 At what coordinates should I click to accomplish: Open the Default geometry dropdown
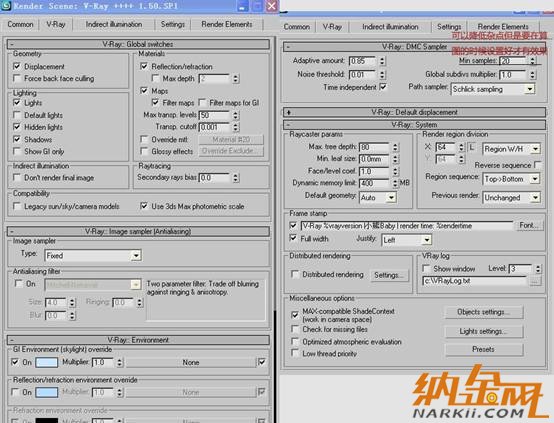[x=391, y=197]
